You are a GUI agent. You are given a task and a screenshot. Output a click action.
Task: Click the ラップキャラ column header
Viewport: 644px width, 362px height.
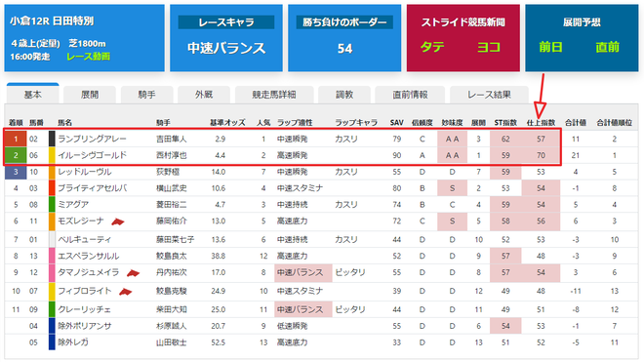click(x=356, y=122)
